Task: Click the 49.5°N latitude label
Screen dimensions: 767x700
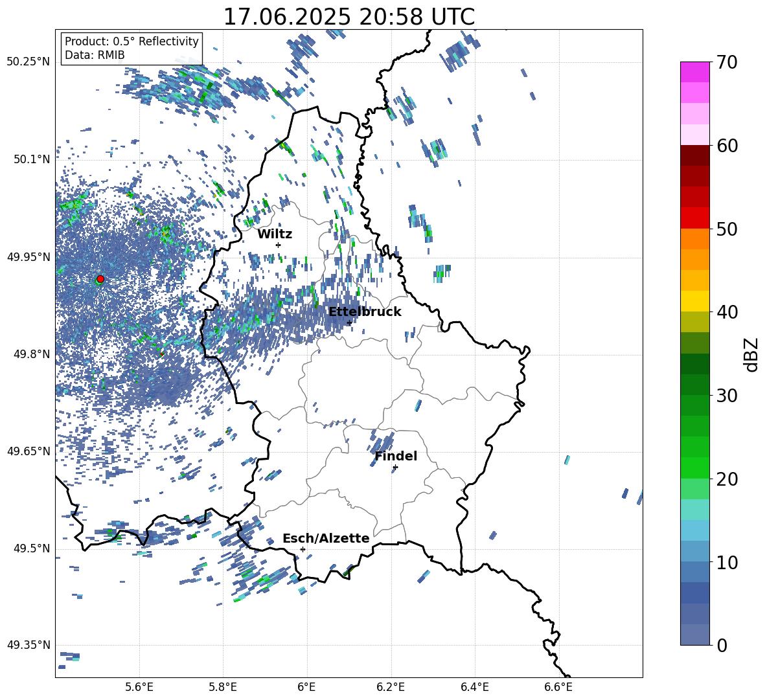Action: (x=31, y=548)
